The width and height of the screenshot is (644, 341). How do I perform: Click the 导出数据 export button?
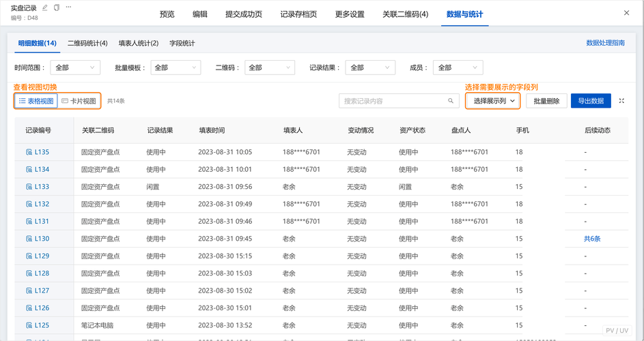coord(591,101)
